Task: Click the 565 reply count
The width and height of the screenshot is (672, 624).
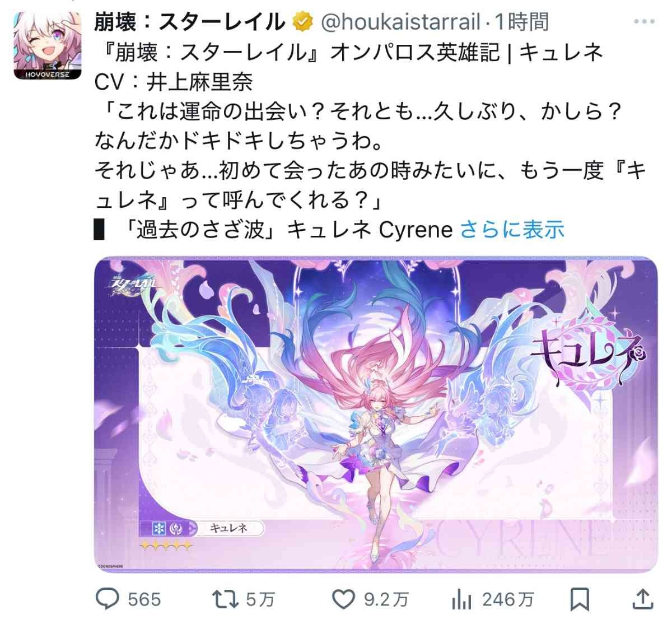Action: (x=144, y=600)
